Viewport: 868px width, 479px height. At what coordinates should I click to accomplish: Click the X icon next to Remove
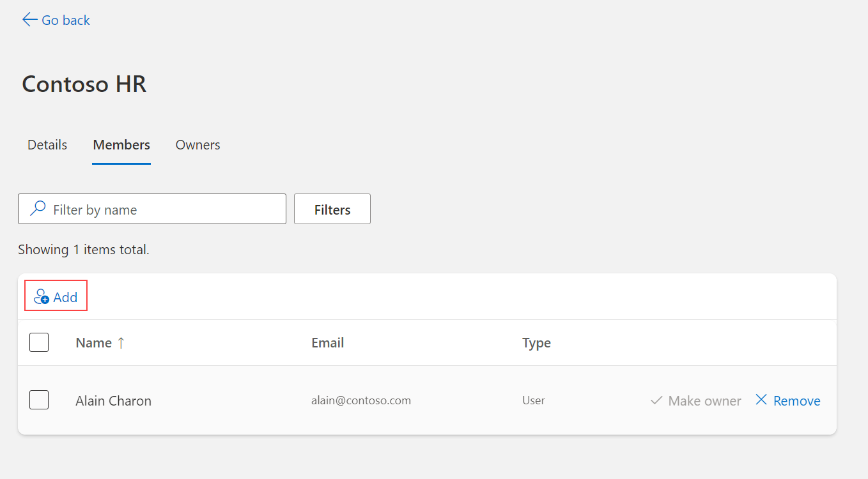pos(761,400)
